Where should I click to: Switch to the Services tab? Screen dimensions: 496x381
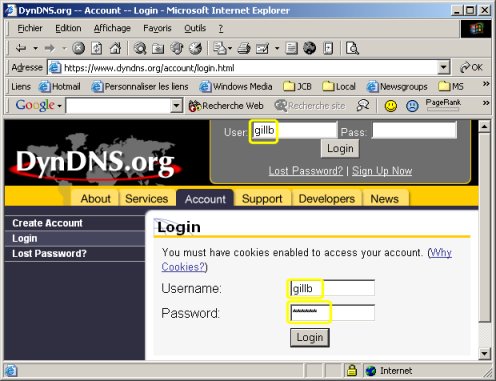146,198
